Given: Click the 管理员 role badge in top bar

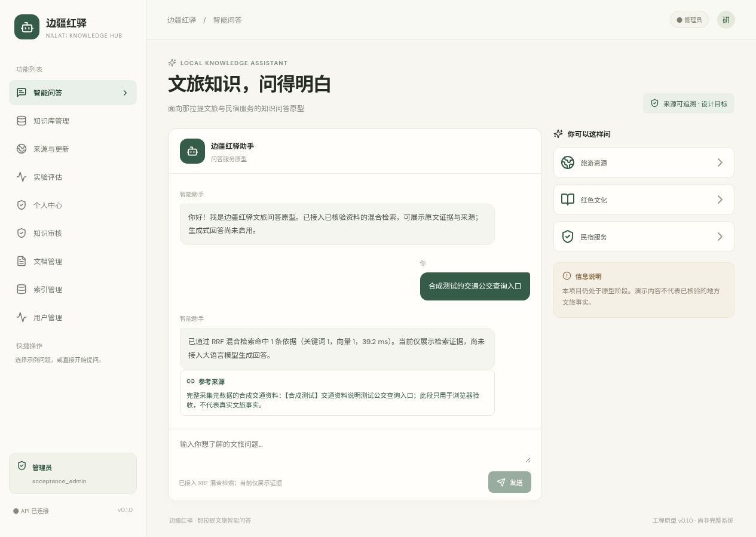Looking at the screenshot, I should [689, 20].
